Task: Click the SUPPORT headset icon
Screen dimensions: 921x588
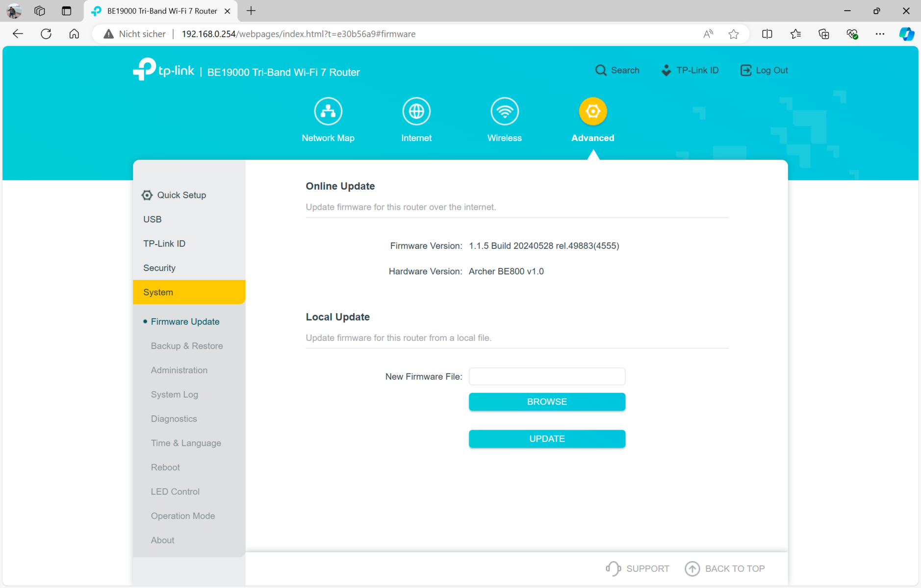Action: coord(613,568)
